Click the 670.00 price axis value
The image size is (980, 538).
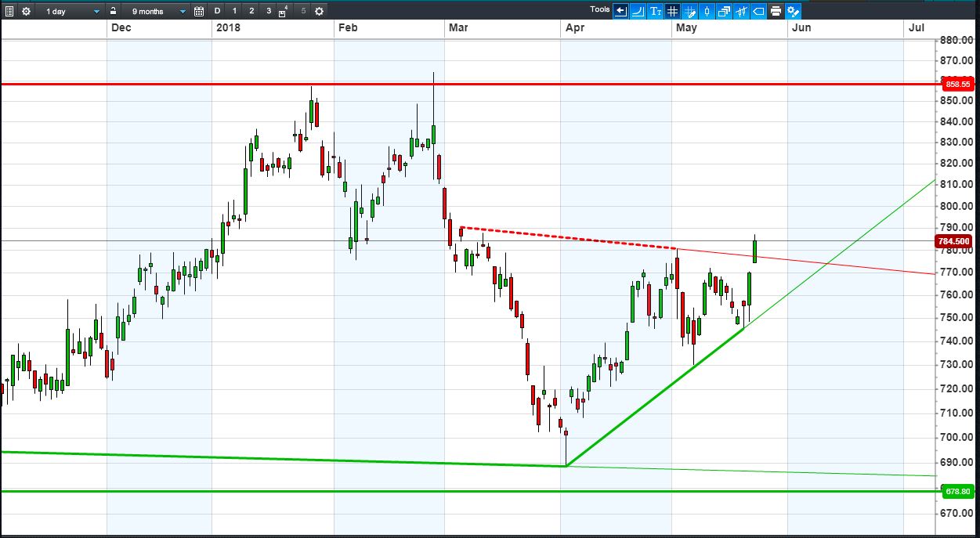(x=956, y=513)
